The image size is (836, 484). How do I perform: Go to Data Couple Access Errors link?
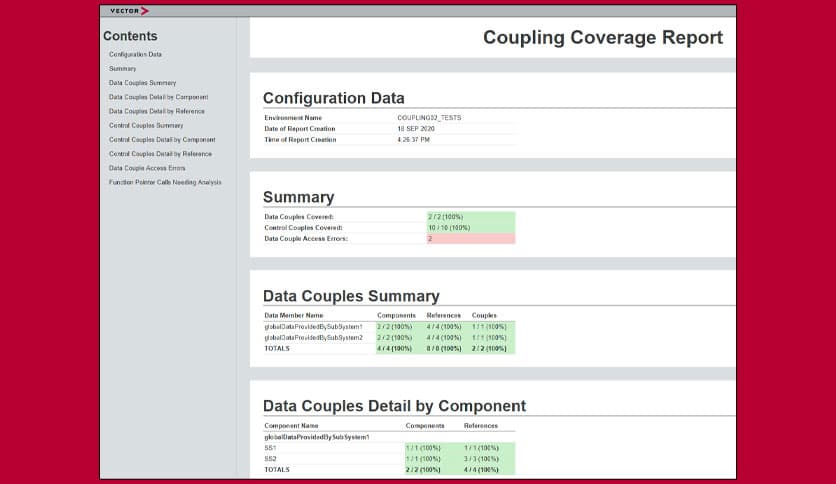pos(147,168)
